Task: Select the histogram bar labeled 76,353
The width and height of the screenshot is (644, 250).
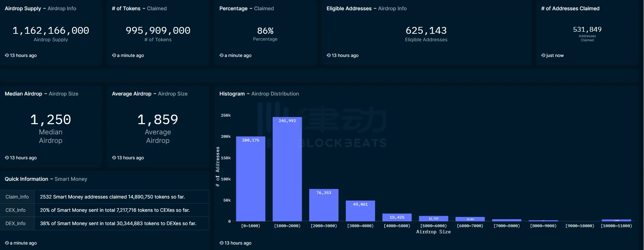Action: pyautogui.click(x=324, y=205)
